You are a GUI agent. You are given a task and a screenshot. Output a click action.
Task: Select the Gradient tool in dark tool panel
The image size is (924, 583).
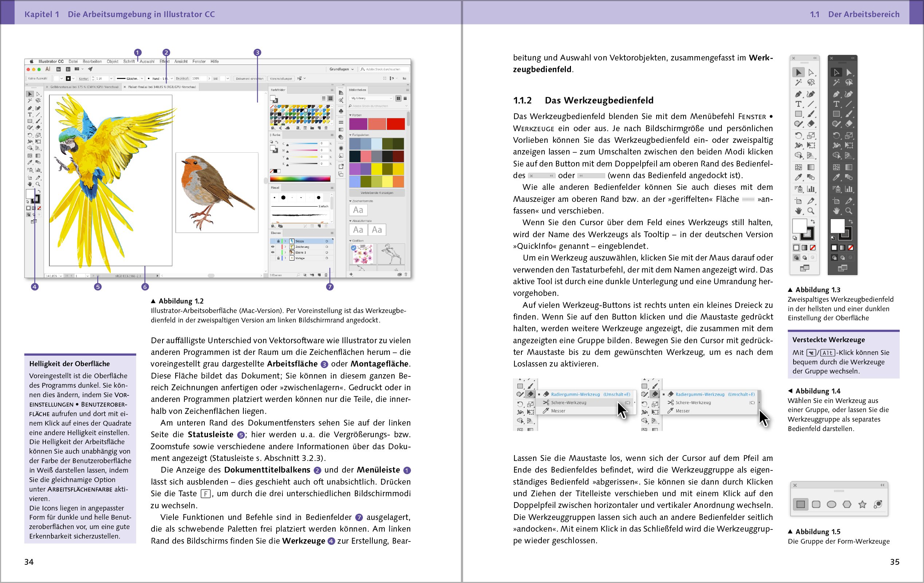click(849, 167)
